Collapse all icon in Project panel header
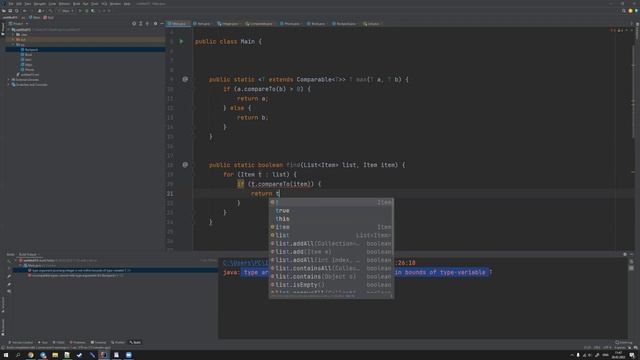640x360 pixels. (x=147, y=24)
